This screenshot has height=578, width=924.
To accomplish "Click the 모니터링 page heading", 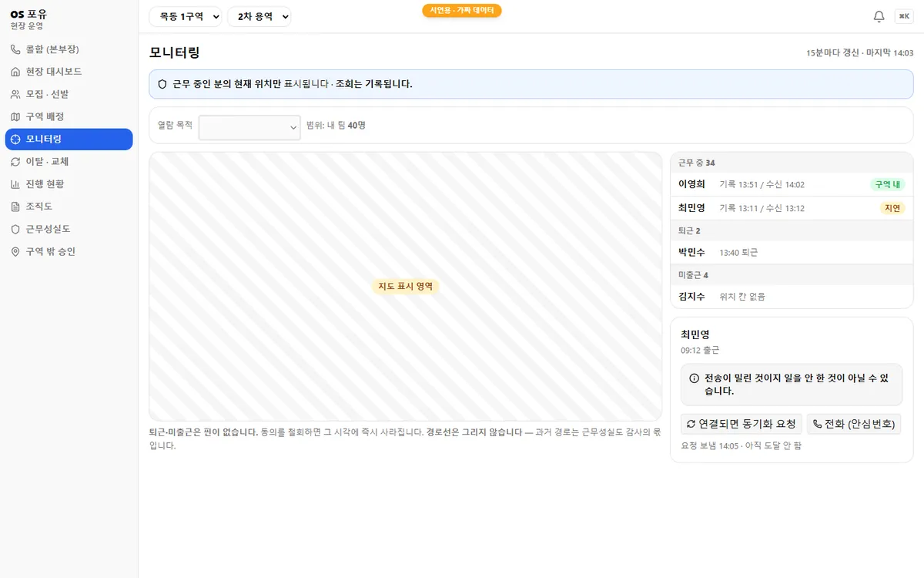I will tap(175, 52).
